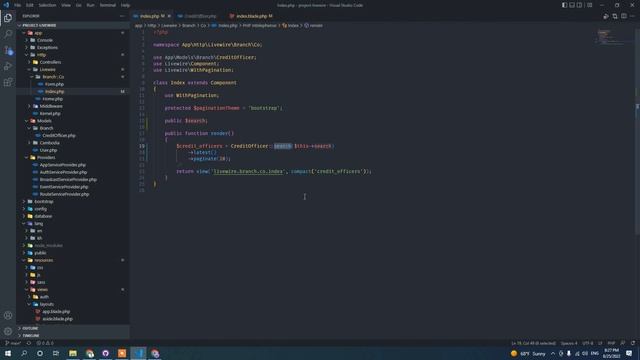Collapse the Livewire folder
The height and width of the screenshot is (360, 640).
click(47, 69)
